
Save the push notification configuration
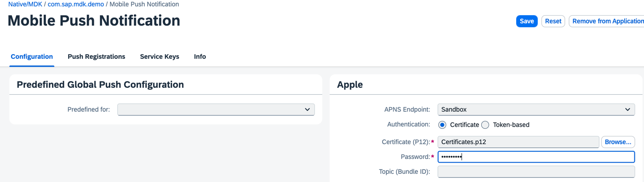(527, 21)
